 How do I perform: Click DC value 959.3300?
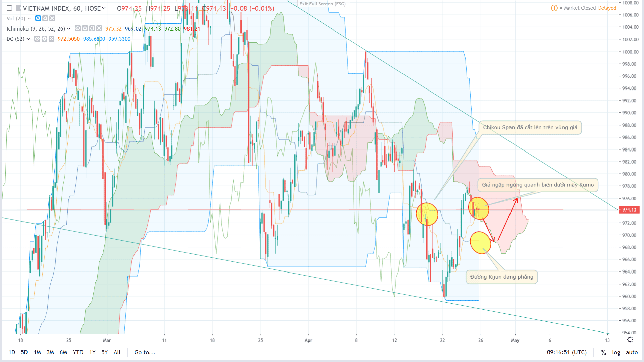pyautogui.click(x=119, y=39)
